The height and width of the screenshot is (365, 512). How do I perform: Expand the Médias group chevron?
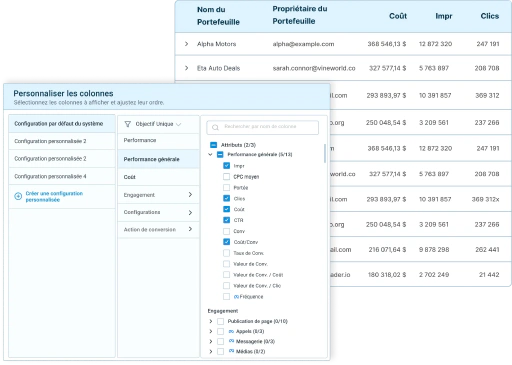pos(211,351)
